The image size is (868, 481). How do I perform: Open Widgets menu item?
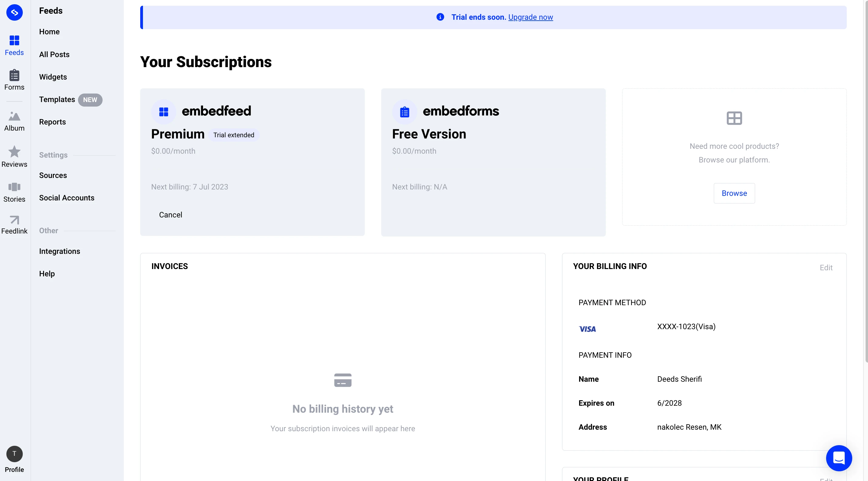[53, 77]
